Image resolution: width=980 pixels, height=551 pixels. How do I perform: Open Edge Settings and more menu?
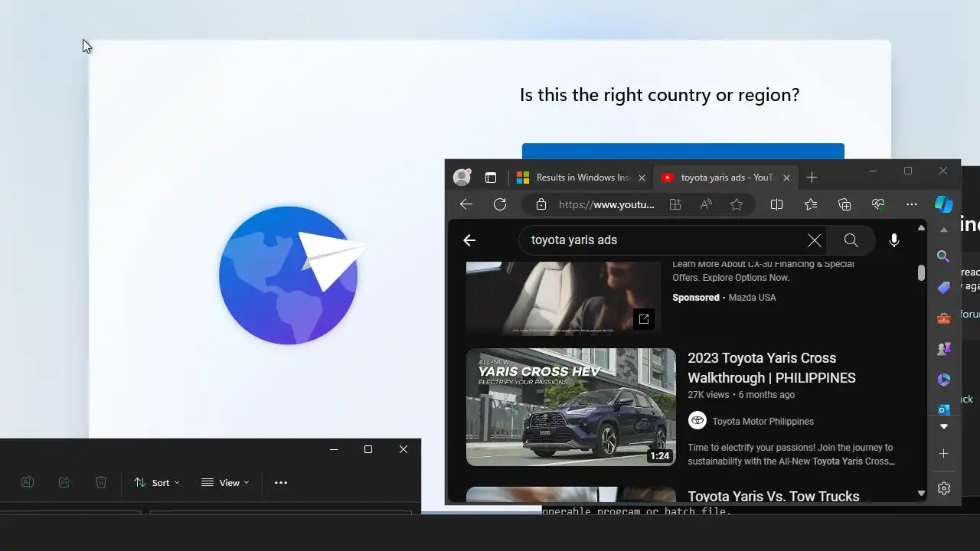click(x=911, y=204)
